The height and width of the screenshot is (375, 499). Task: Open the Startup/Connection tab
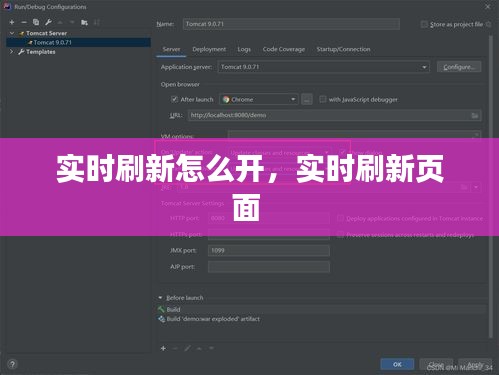[x=343, y=49]
